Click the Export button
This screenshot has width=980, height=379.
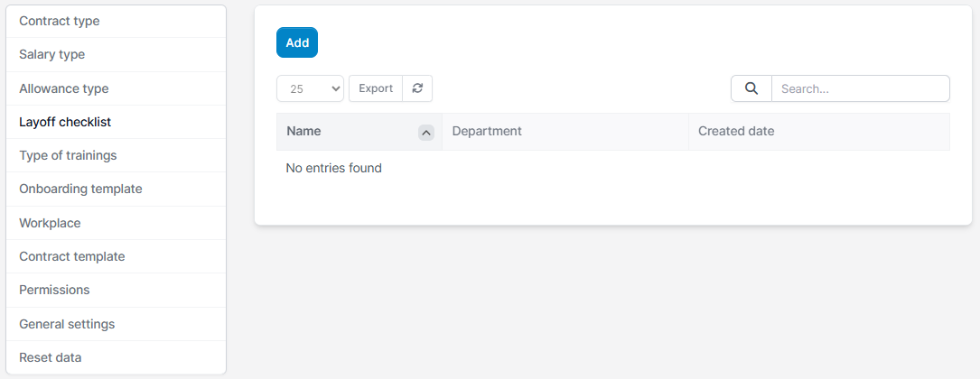click(376, 88)
